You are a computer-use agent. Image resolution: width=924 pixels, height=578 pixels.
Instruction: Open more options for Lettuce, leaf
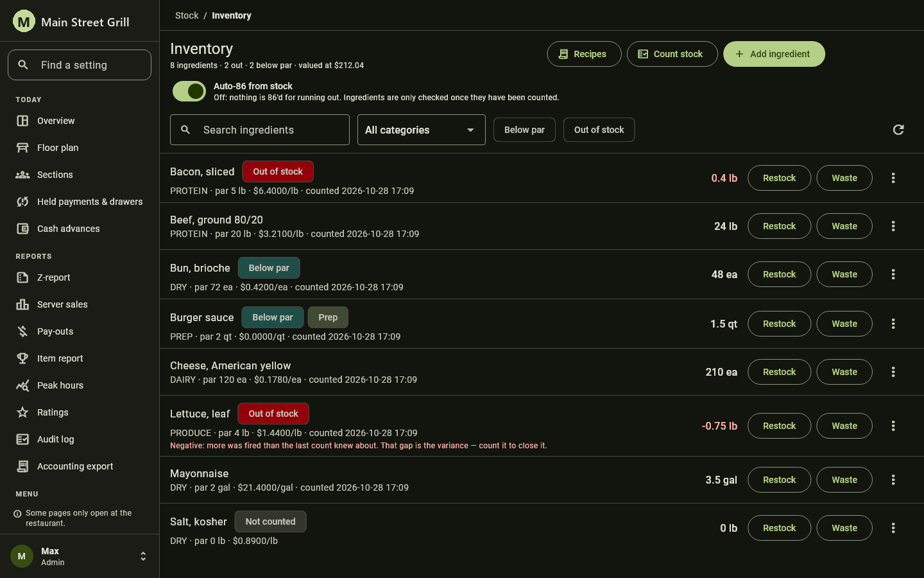[x=893, y=426]
